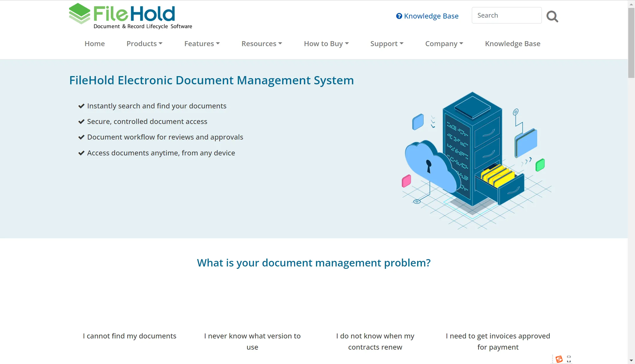Click the Knowledge Base navigation link
The width and height of the screenshot is (635, 364).
[x=513, y=43]
